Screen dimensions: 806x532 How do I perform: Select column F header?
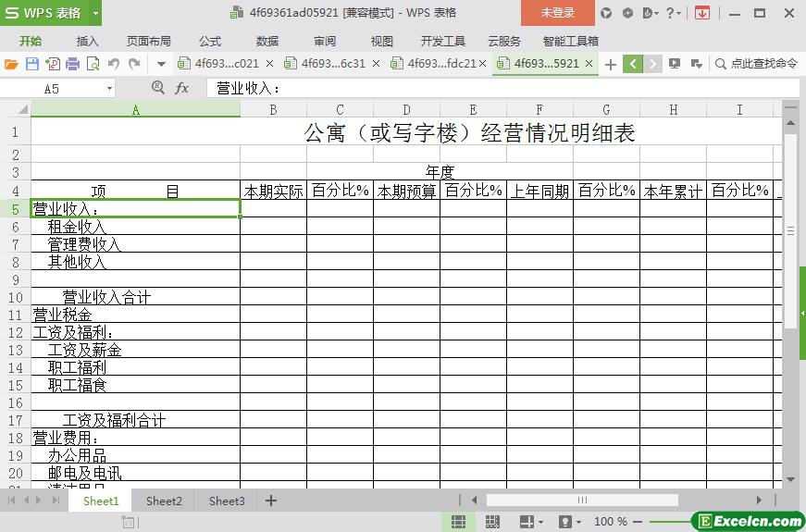539,109
